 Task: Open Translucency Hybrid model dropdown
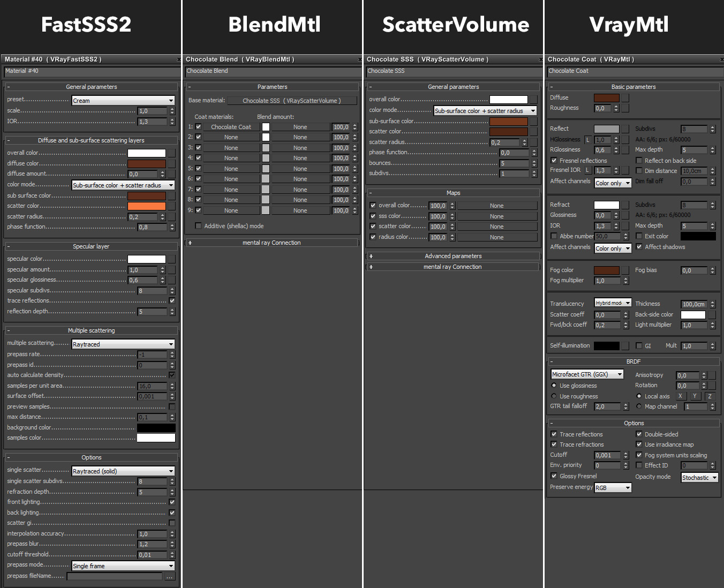(x=613, y=303)
